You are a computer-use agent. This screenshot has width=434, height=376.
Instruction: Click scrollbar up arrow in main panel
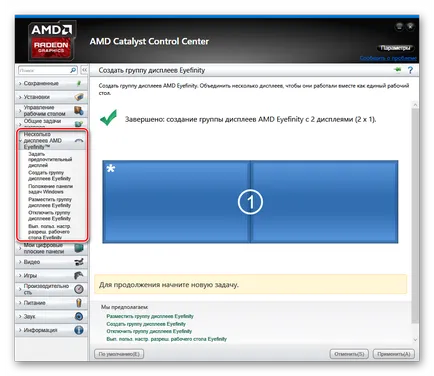415,105
